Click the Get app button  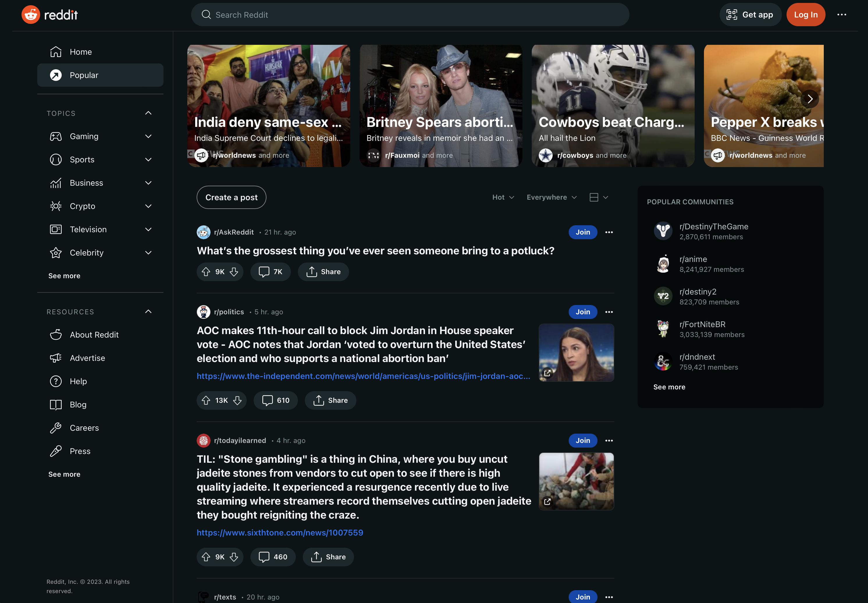[750, 15]
